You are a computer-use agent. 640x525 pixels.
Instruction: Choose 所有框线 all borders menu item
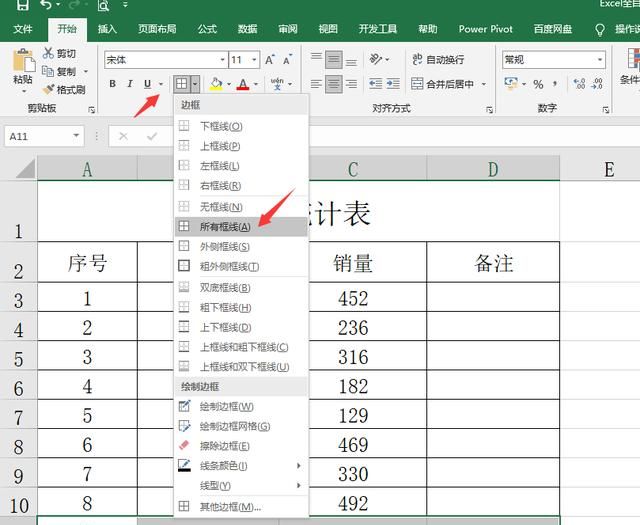click(241, 227)
